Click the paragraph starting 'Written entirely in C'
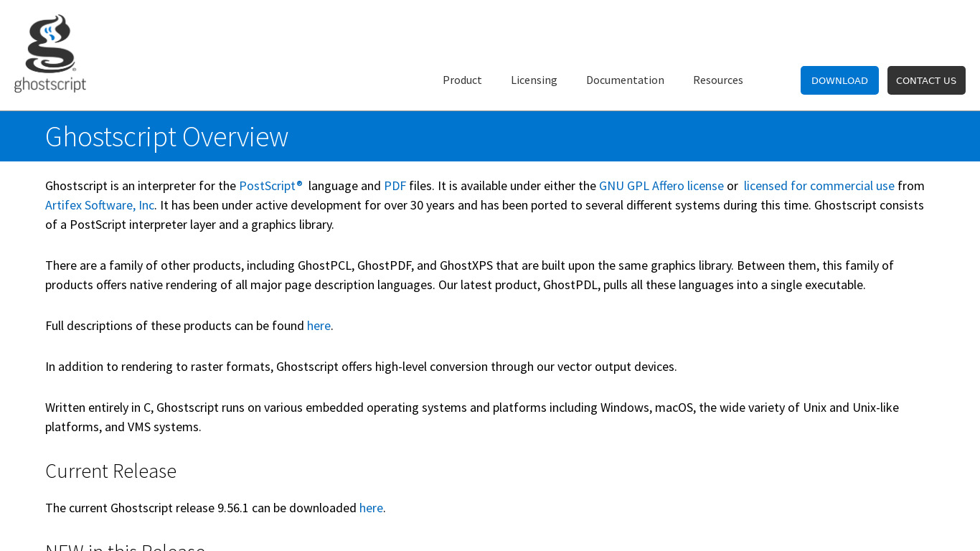Viewport: 980px width, 551px height. coord(472,417)
